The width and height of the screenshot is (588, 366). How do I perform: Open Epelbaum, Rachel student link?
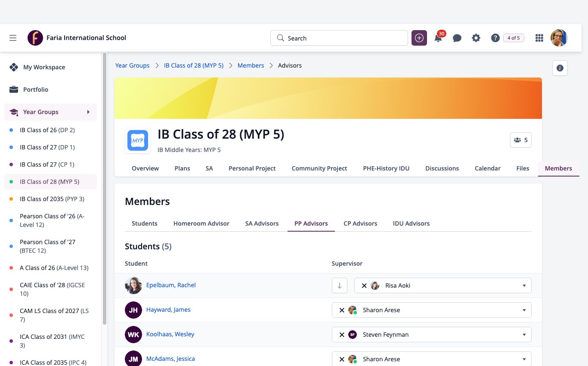coord(171,285)
